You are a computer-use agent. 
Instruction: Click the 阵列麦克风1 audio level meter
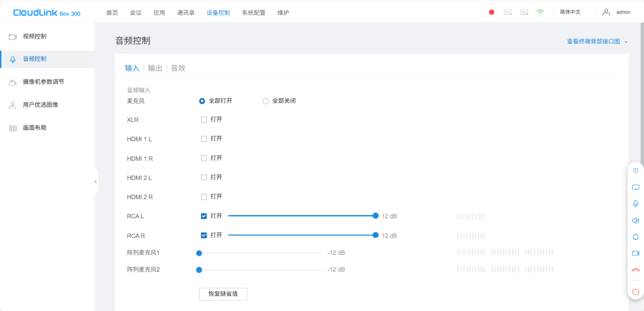pyautogui.click(x=505, y=252)
